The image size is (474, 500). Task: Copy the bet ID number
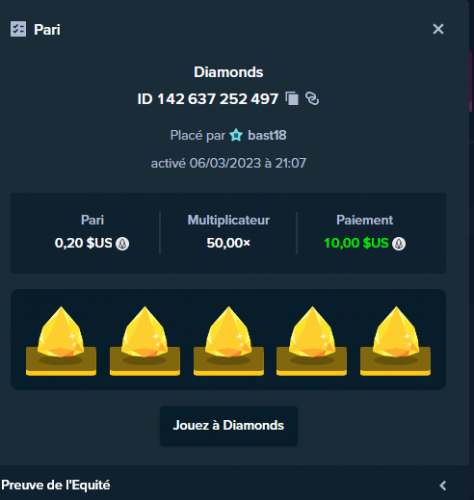click(x=292, y=99)
